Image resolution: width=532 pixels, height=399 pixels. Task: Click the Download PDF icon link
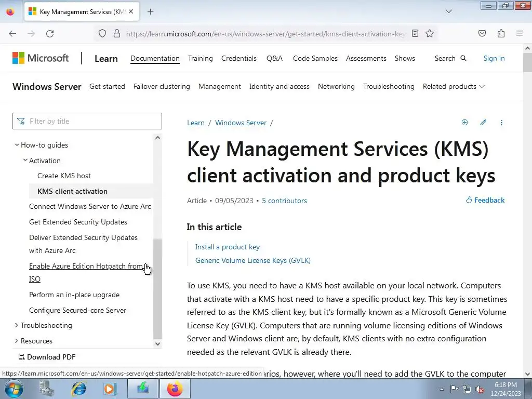pos(47,357)
